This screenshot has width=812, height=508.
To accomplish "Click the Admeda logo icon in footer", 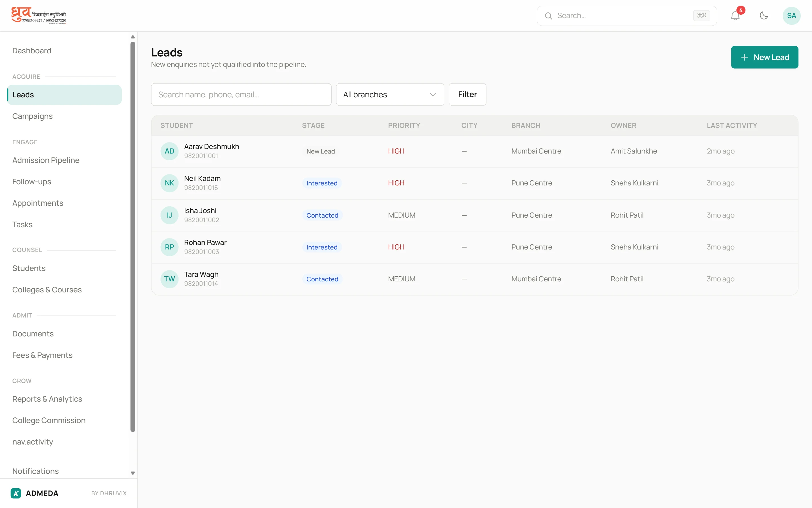I will pyautogui.click(x=16, y=493).
